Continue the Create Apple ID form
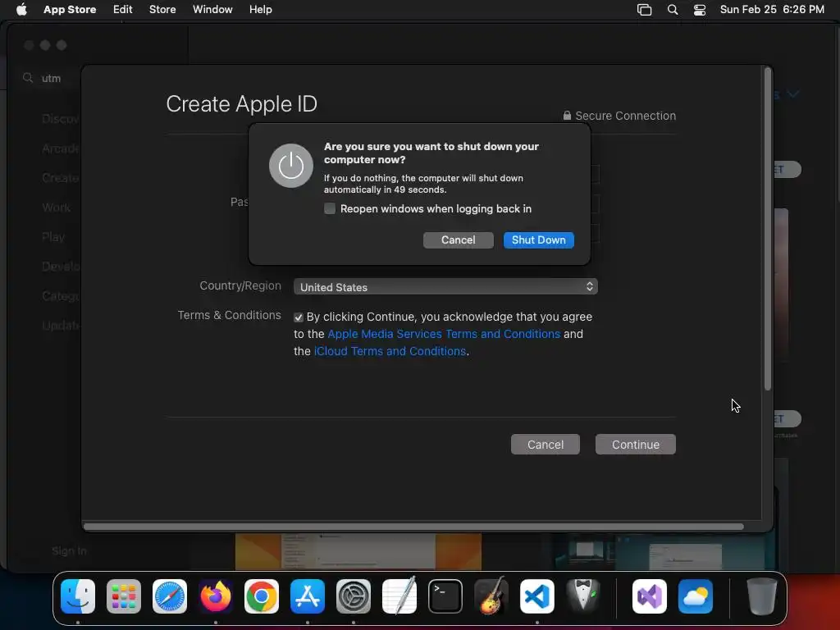The width and height of the screenshot is (840, 630). pos(636,444)
